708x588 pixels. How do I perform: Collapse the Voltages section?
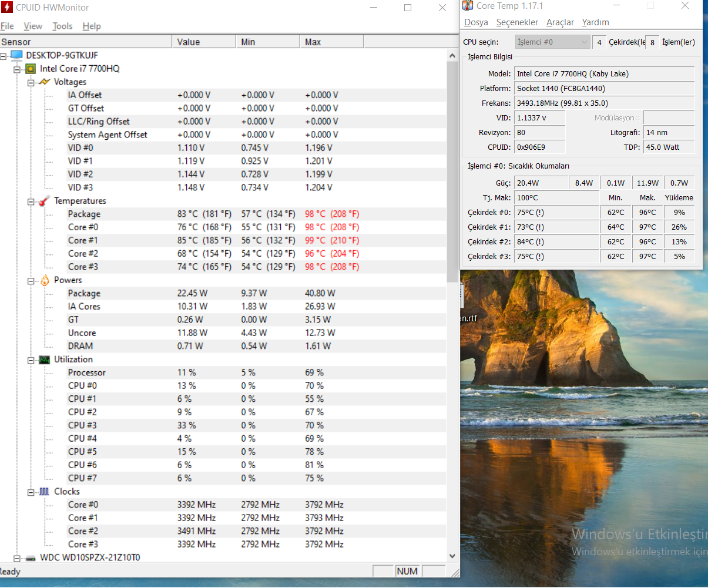pos(31,83)
